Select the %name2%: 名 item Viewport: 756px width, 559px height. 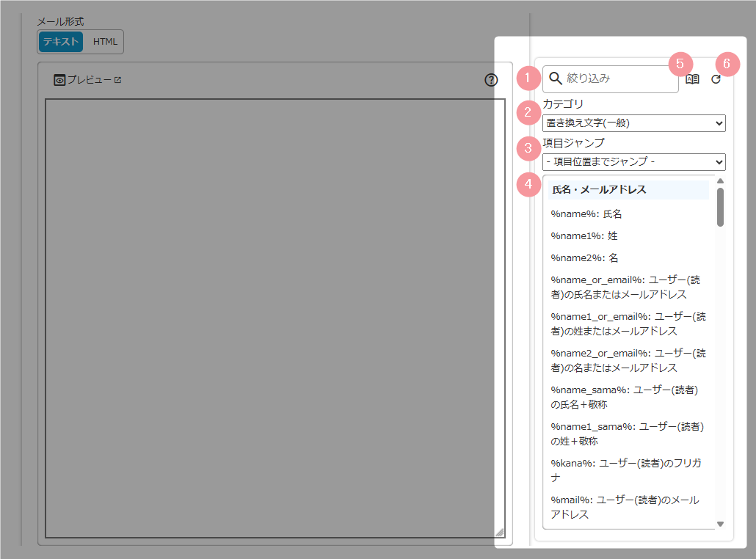(x=584, y=258)
